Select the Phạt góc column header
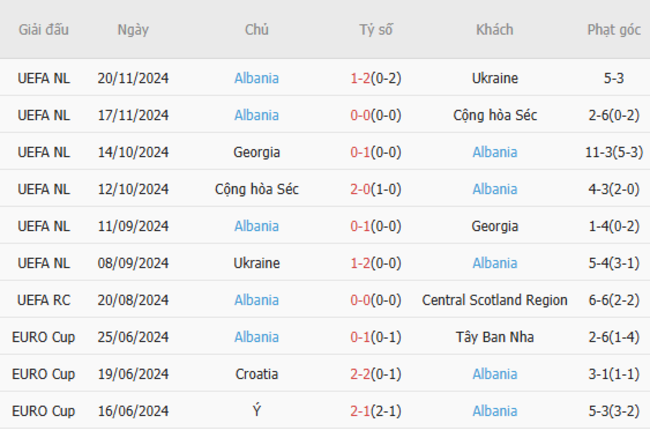The width and height of the screenshot is (650, 438). coord(614,30)
